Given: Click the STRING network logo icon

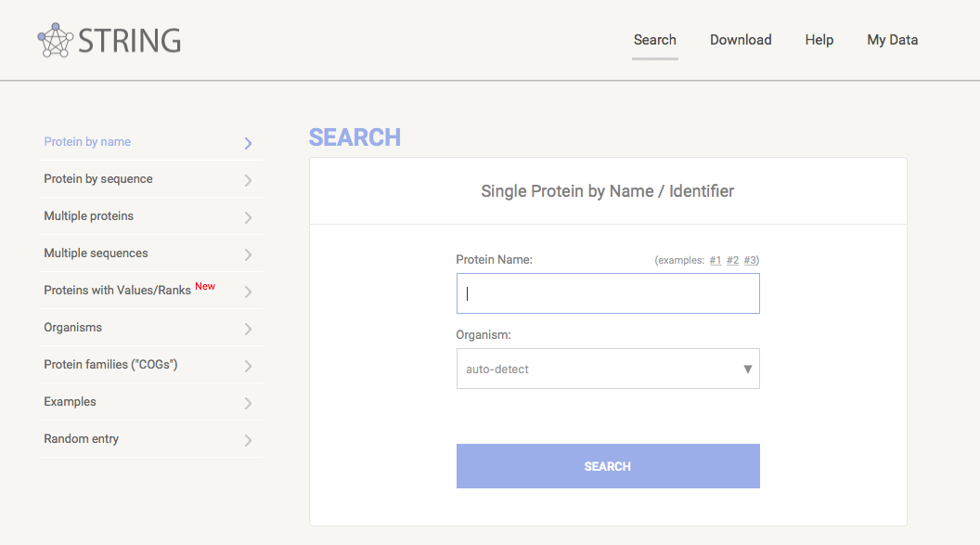Looking at the screenshot, I should (x=55, y=40).
